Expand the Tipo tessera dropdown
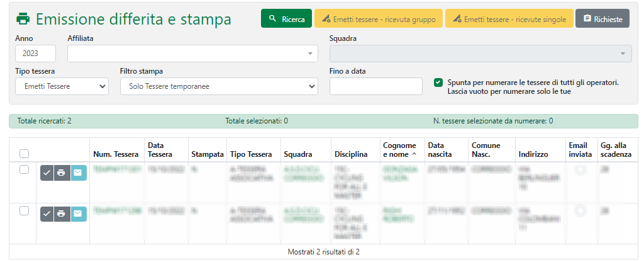This screenshot has height=262, width=644. 62,86
